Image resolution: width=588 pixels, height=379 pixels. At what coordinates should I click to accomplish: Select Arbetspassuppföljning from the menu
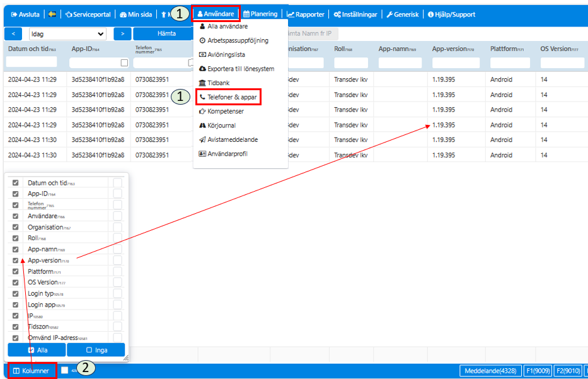(x=234, y=40)
